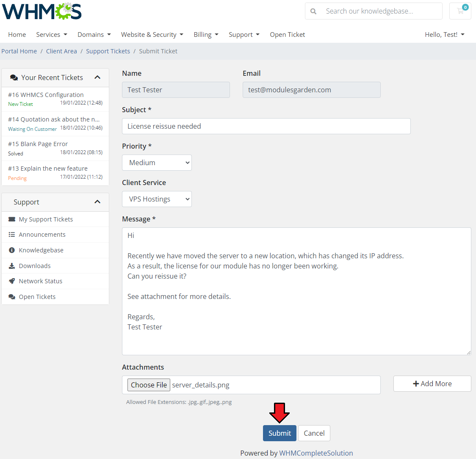The height and width of the screenshot is (459, 476).
Task: Click the download icon beside Downloads
Action: click(x=12, y=266)
